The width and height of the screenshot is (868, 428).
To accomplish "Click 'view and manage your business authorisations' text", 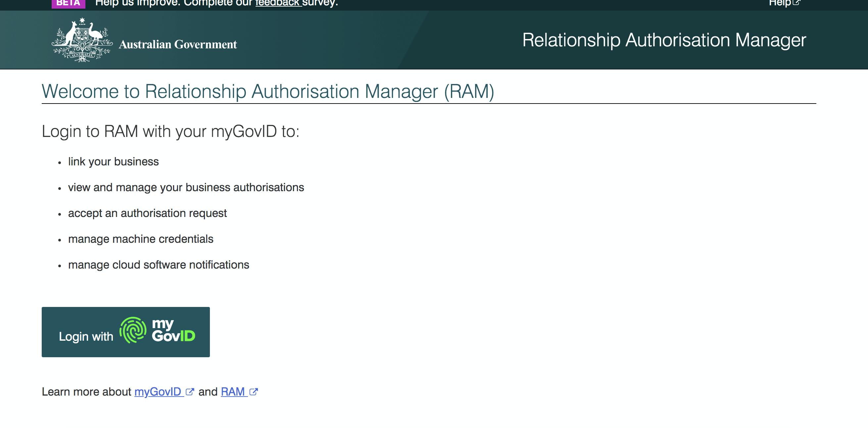I will pos(186,188).
